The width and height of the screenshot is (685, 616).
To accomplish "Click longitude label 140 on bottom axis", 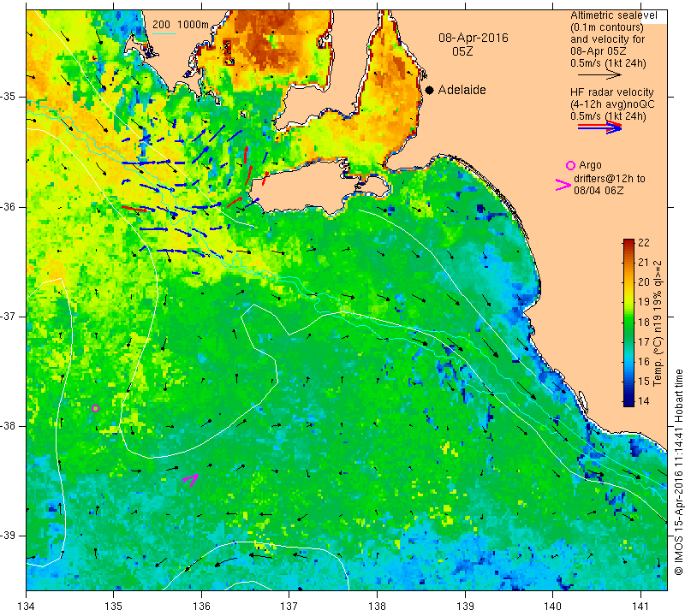I will [552, 607].
